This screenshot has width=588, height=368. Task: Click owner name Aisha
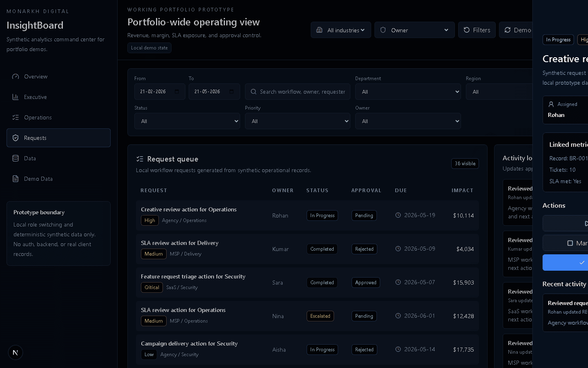coord(279,350)
